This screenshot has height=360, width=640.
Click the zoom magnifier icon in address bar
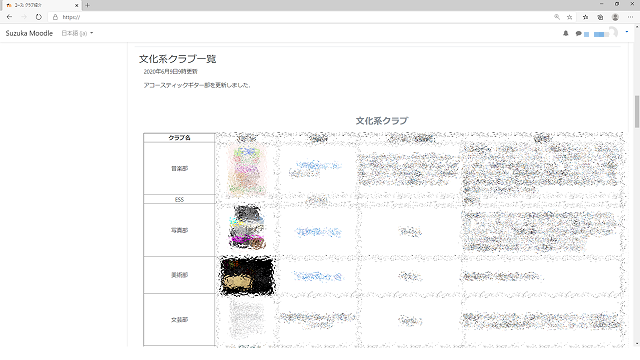(x=557, y=17)
